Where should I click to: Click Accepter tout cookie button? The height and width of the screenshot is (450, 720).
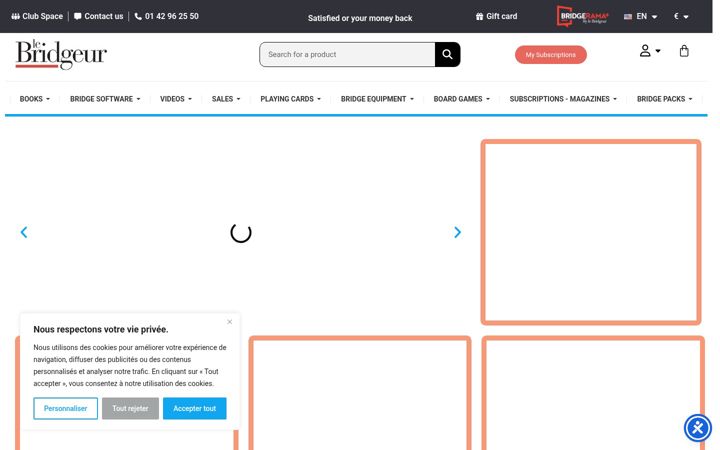195,408
